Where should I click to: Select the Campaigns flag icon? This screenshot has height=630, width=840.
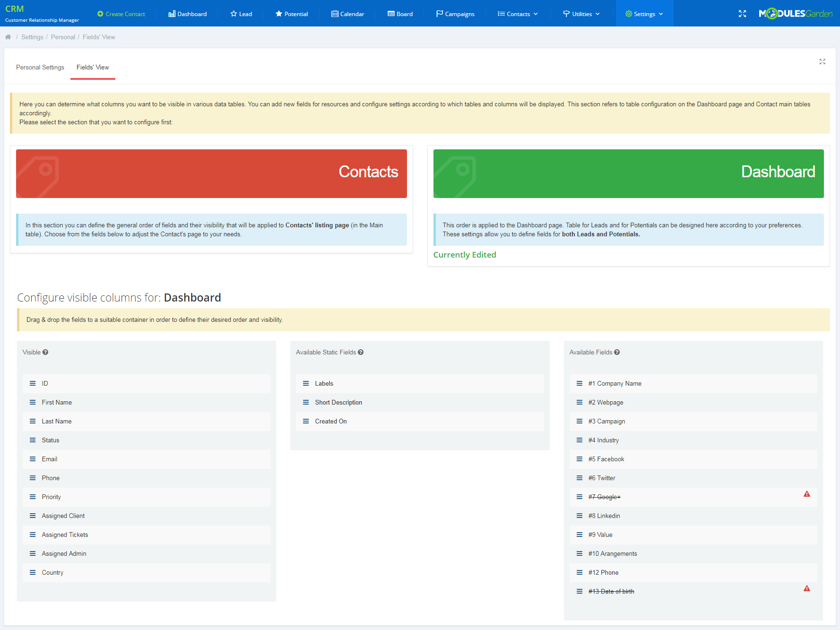440,14
